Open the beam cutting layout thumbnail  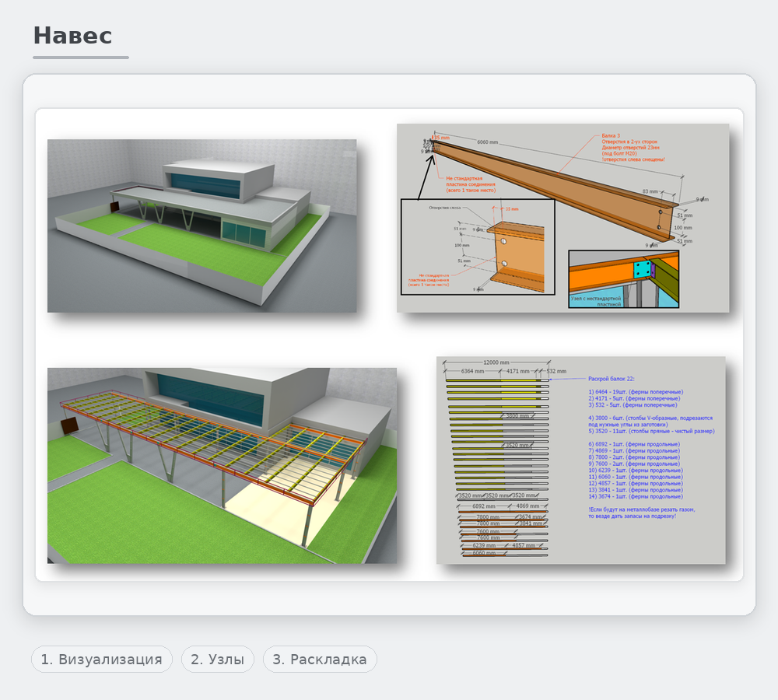[x=580, y=460]
